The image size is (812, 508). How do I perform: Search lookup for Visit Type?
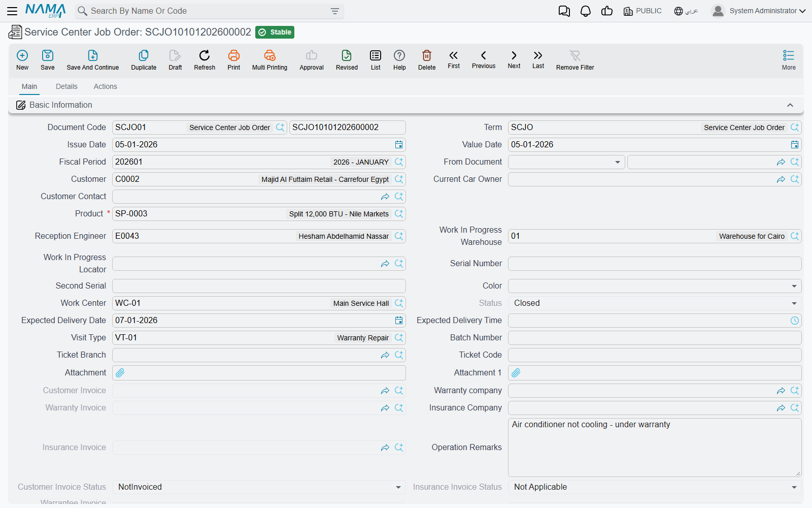click(x=399, y=338)
